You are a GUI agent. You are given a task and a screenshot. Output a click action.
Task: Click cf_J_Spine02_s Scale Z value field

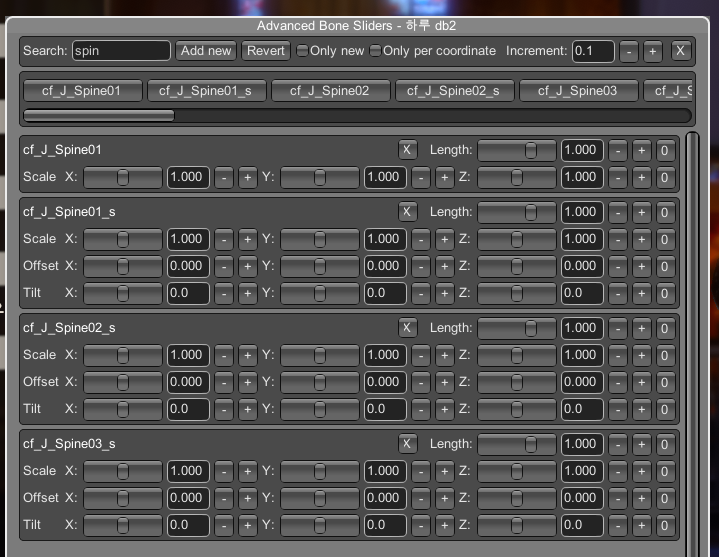coord(582,355)
